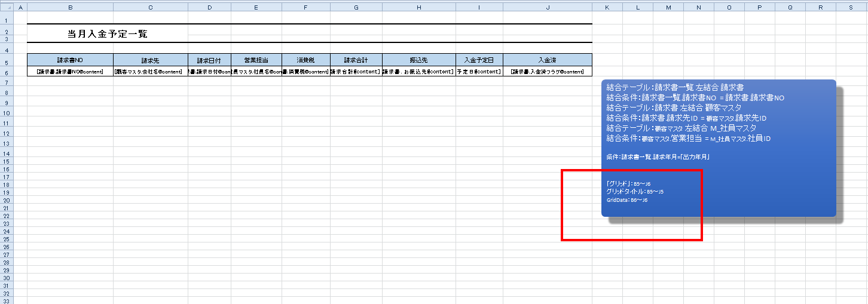Click line 結合条件:請求書一覧.請求書NO in blue note
This screenshot has height=304, width=868.
[x=695, y=97]
